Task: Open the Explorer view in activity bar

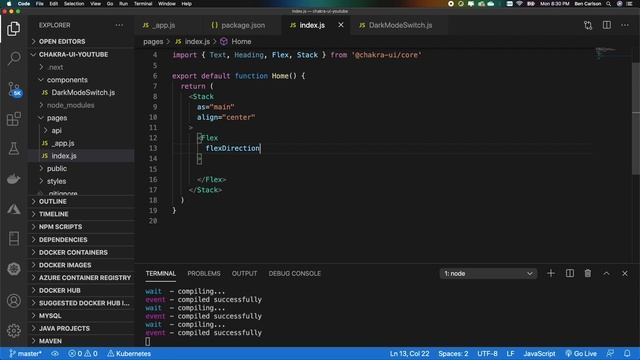Action: [13, 29]
